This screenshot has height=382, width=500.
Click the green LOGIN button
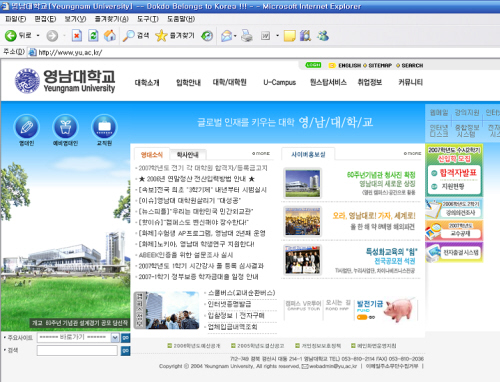[313, 65]
